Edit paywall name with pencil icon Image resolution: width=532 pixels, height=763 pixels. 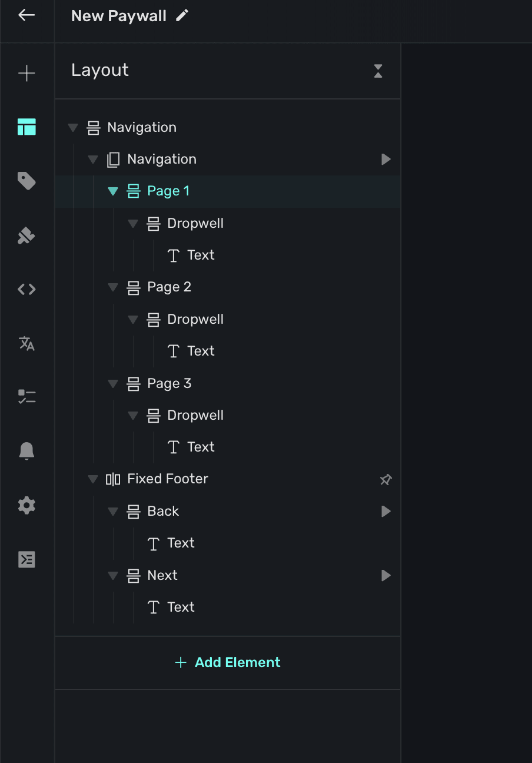tap(182, 16)
